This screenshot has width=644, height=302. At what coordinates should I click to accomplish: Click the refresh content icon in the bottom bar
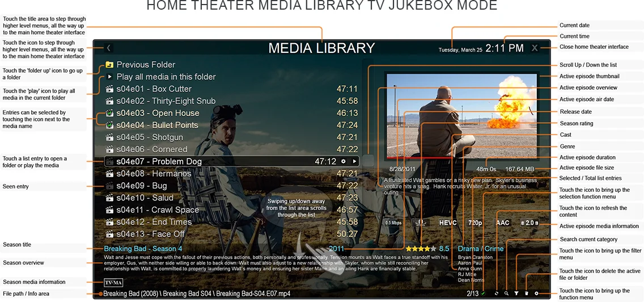497,293
